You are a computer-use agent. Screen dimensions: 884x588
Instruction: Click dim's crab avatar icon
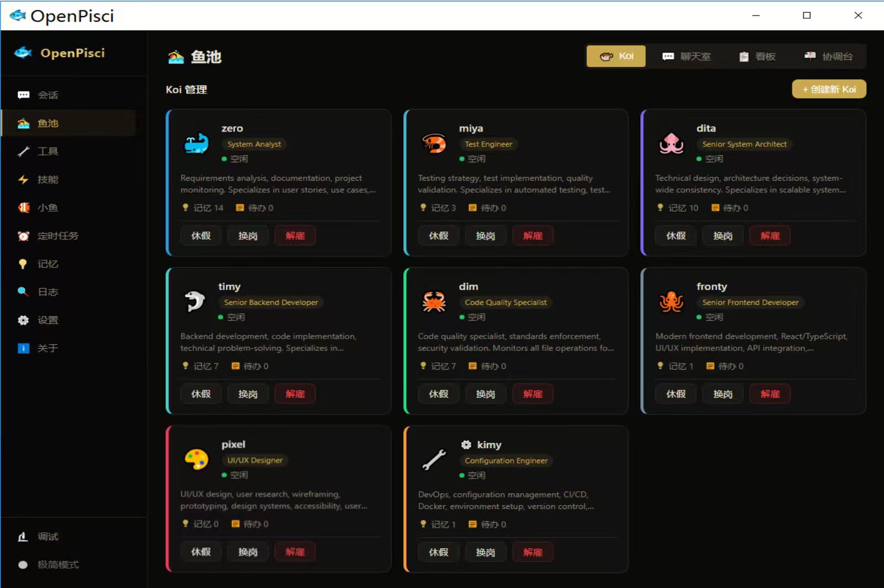434,302
